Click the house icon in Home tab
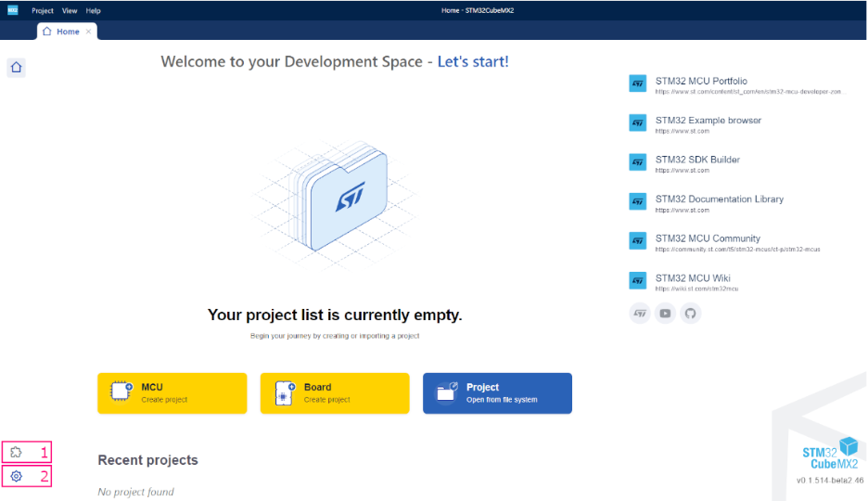868x501 pixels. tap(47, 31)
